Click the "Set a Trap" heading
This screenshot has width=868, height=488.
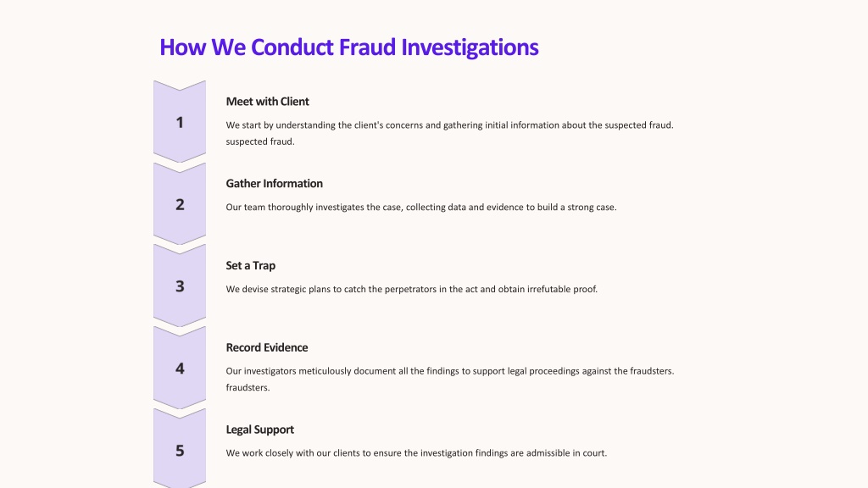click(250, 265)
